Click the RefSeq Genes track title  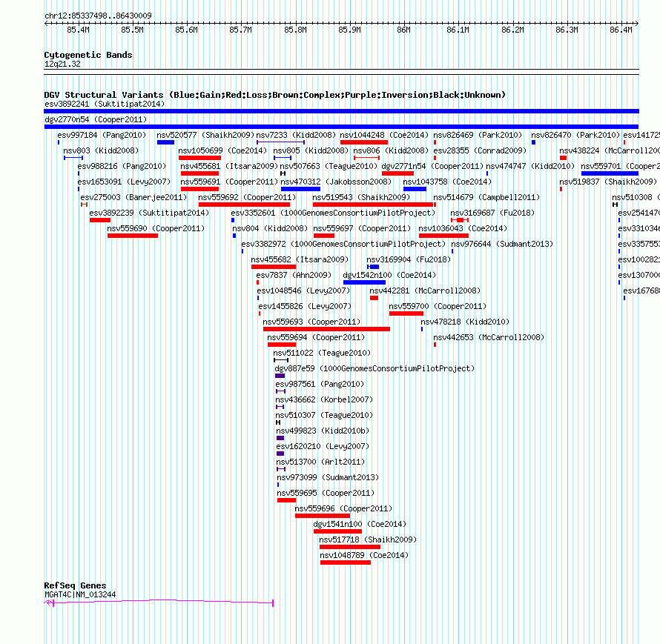click(75, 585)
